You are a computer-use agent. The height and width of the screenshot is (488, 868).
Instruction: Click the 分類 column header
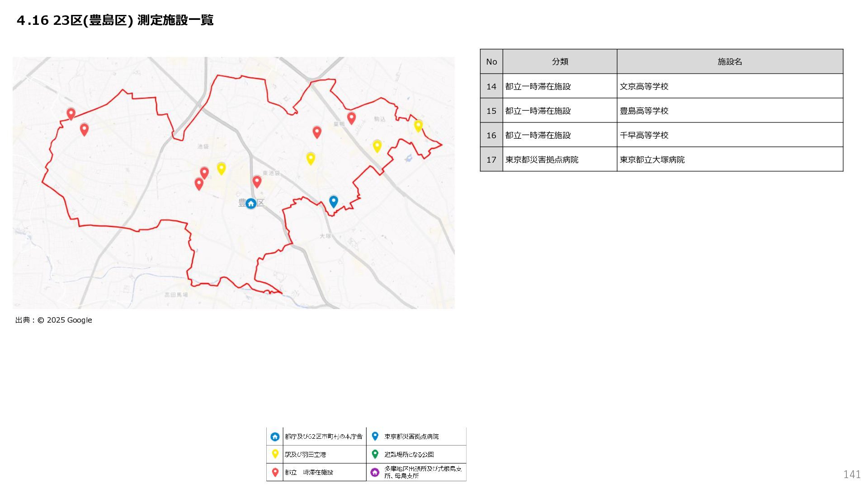[x=560, y=61]
